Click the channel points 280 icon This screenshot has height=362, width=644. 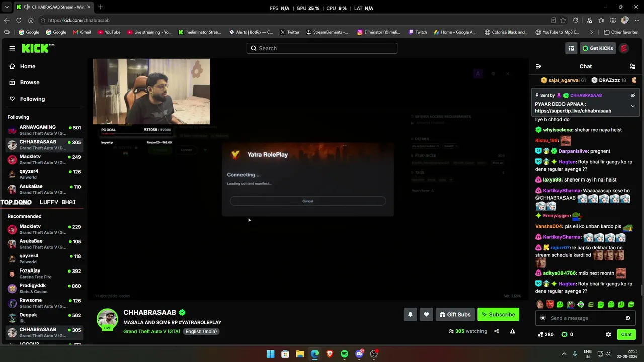pyautogui.click(x=540, y=334)
